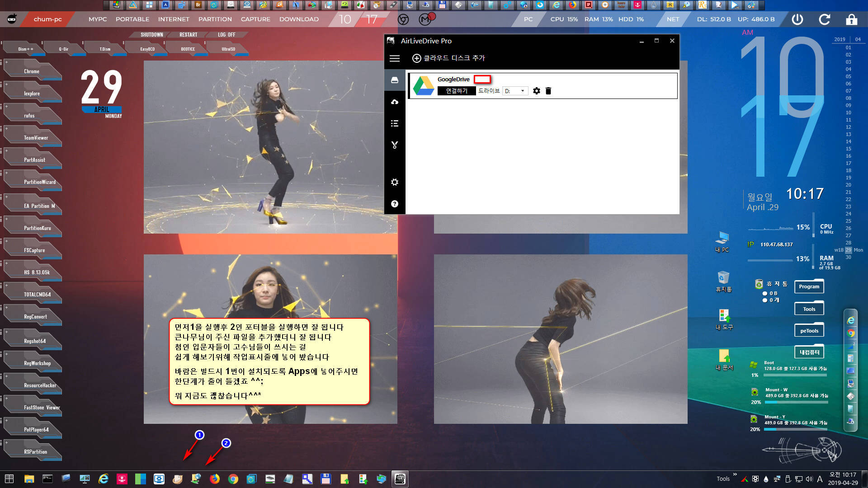The height and width of the screenshot is (488, 868).
Task: Open the INTERNET menu
Action: [x=174, y=19]
